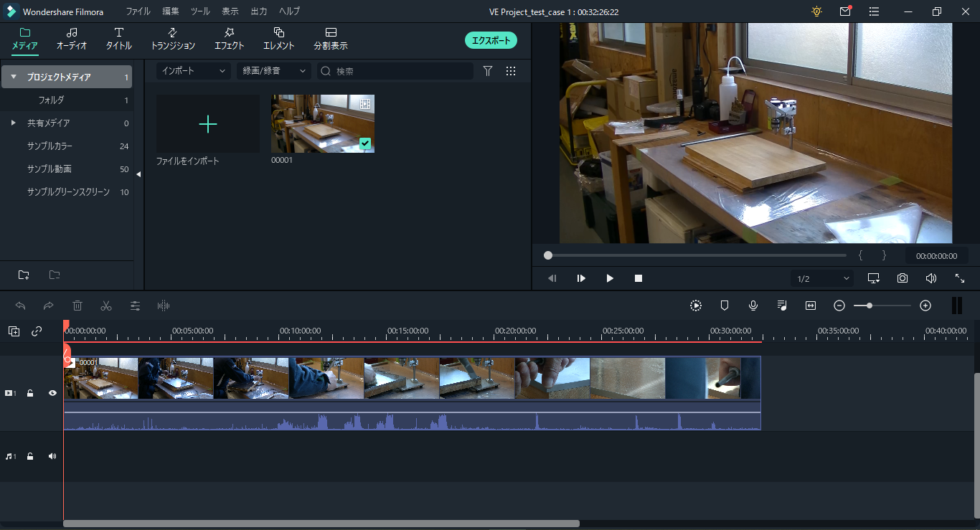Open the 編集 menu
Viewport: 980px width, 530px height.
click(x=171, y=11)
